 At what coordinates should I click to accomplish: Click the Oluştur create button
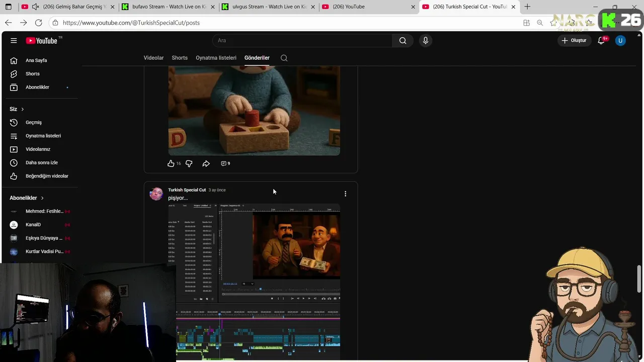click(574, 40)
